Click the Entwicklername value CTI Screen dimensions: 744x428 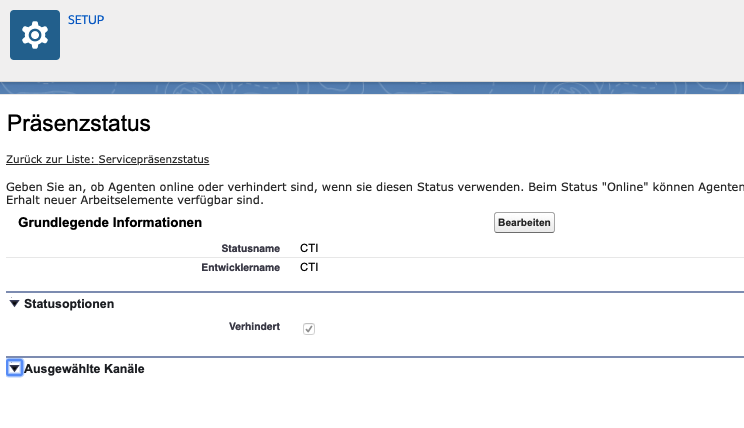pos(309,267)
